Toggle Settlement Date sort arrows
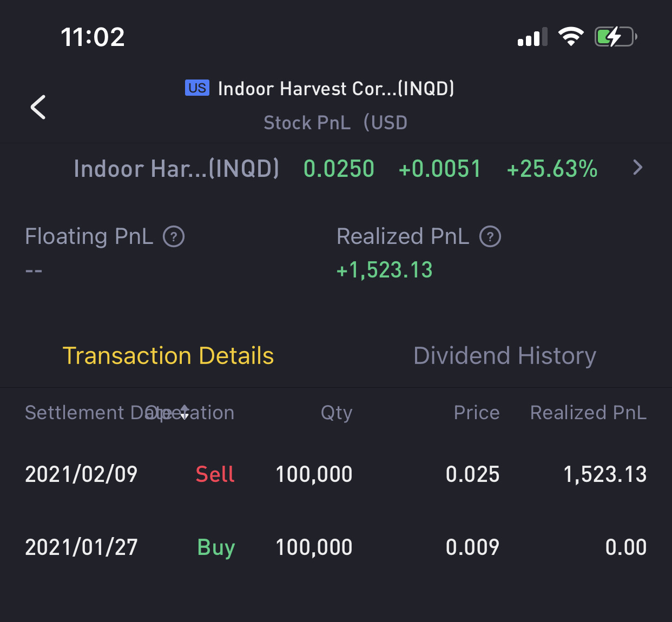Viewport: 672px width, 622px height. 185,413
